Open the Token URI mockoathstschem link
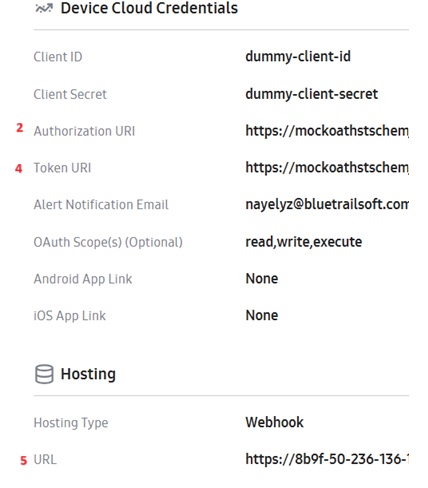428x488 pixels. (327, 167)
